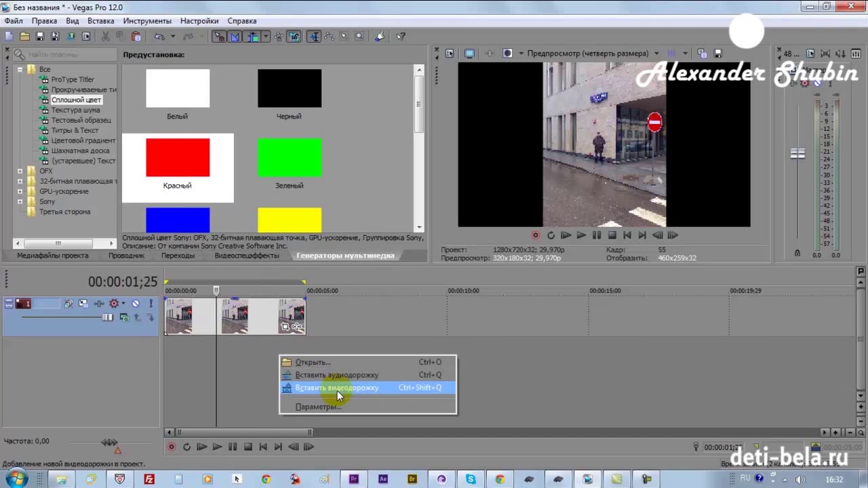
Task: Create a new project with toolbar icon
Action: click(x=8, y=37)
